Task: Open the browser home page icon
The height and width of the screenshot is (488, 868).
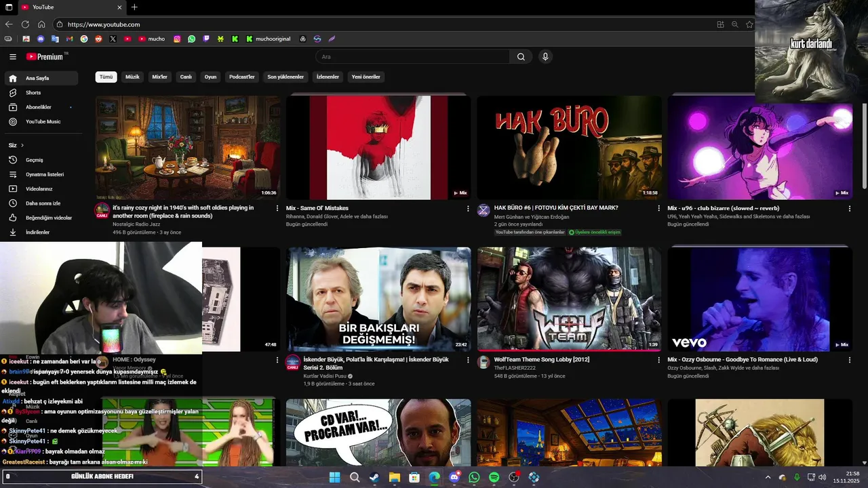Action: 41,24
